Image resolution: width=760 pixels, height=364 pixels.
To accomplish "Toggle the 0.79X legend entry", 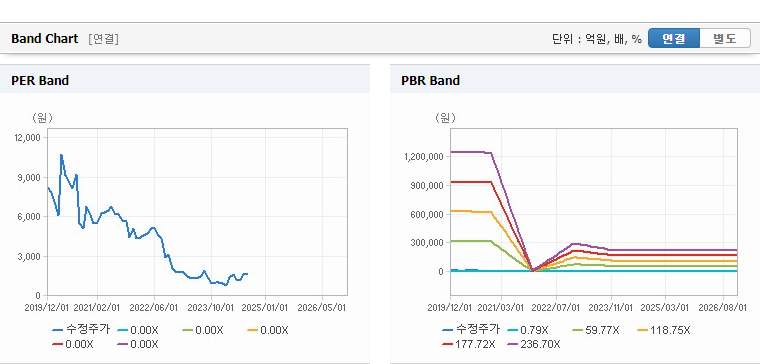I will point(527,330).
